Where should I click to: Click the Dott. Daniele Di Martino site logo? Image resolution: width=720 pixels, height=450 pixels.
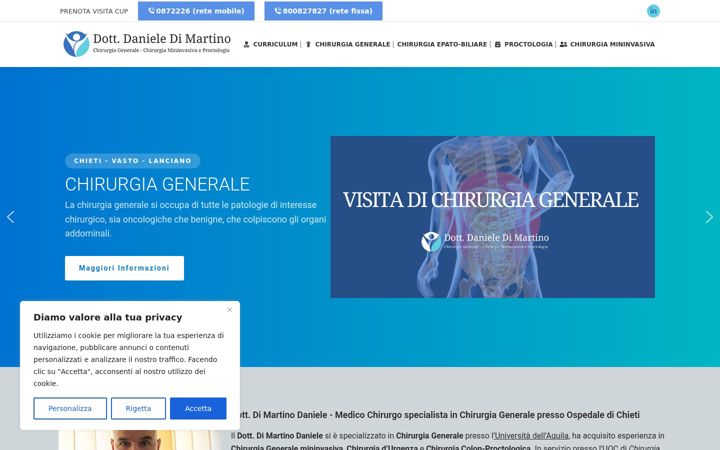(147, 44)
